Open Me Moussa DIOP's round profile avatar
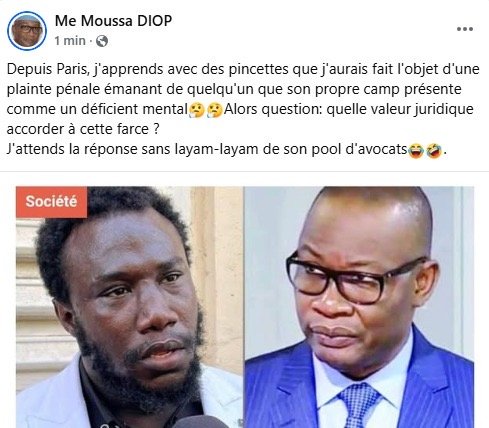 [27, 31]
